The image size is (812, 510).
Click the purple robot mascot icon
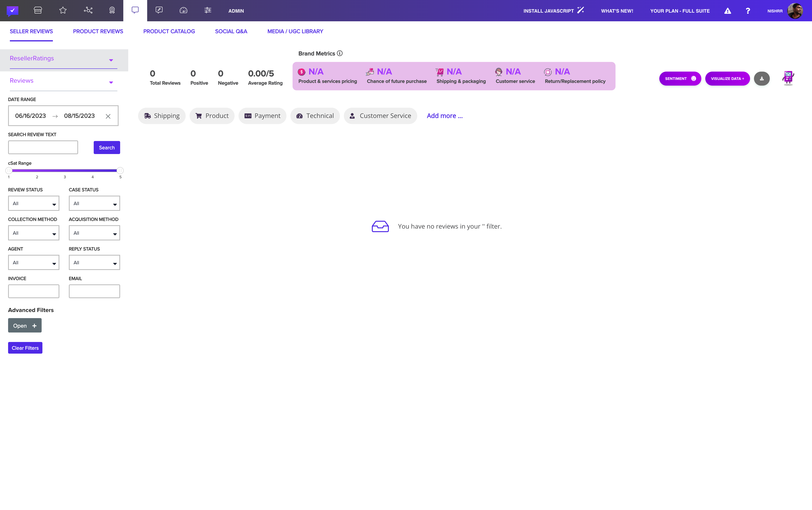coord(788,78)
